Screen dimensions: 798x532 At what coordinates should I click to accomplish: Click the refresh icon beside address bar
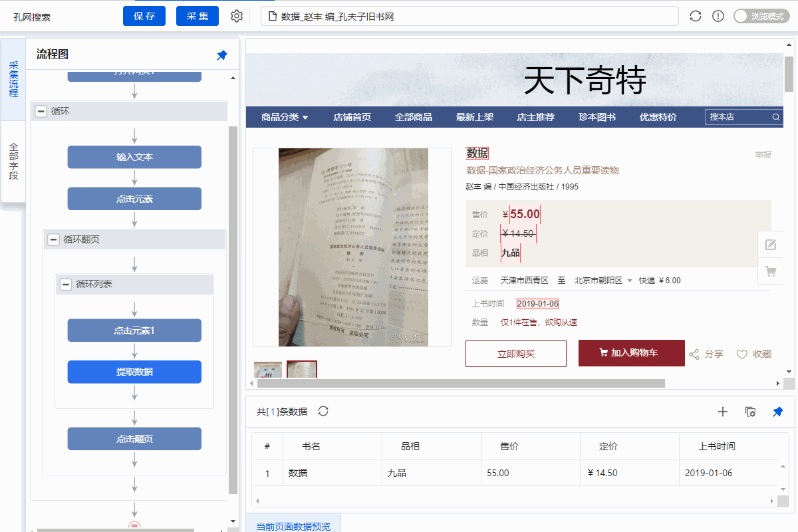[696, 16]
